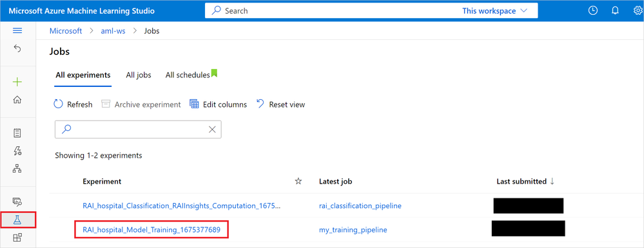Click the magnifier in the experiment filter box
644x248 pixels.
coord(66,129)
